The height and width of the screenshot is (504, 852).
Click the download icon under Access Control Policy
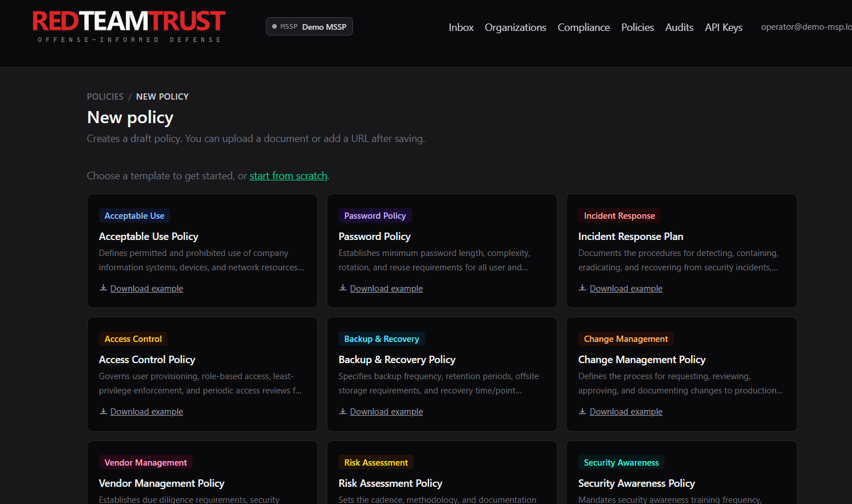[x=103, y=411]
